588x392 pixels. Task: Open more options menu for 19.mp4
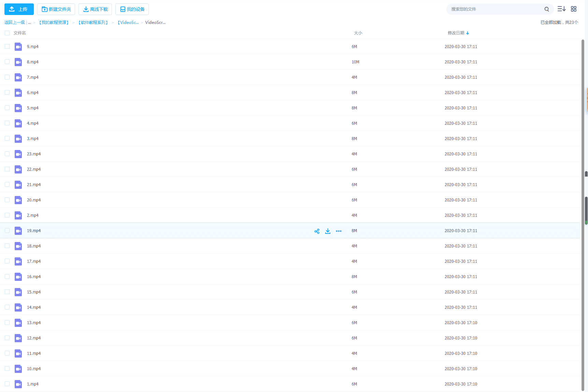pyautogui.click(x=339, y=231)
